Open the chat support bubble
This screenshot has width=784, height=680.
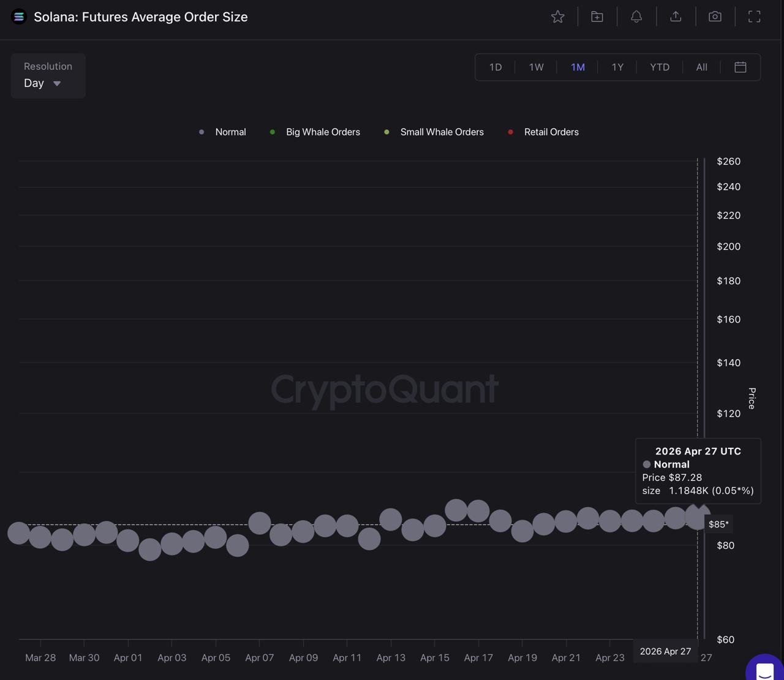tap(765, 670)
